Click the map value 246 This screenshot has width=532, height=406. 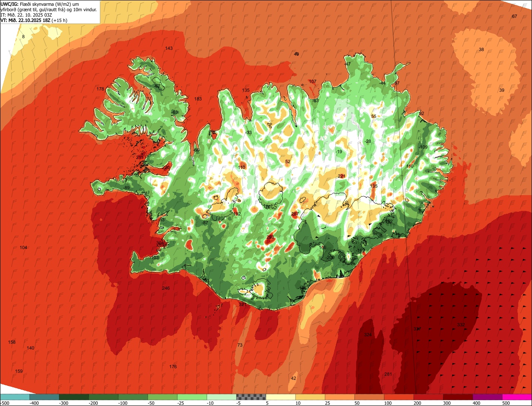pyautogui.click(x=166, y=289)
